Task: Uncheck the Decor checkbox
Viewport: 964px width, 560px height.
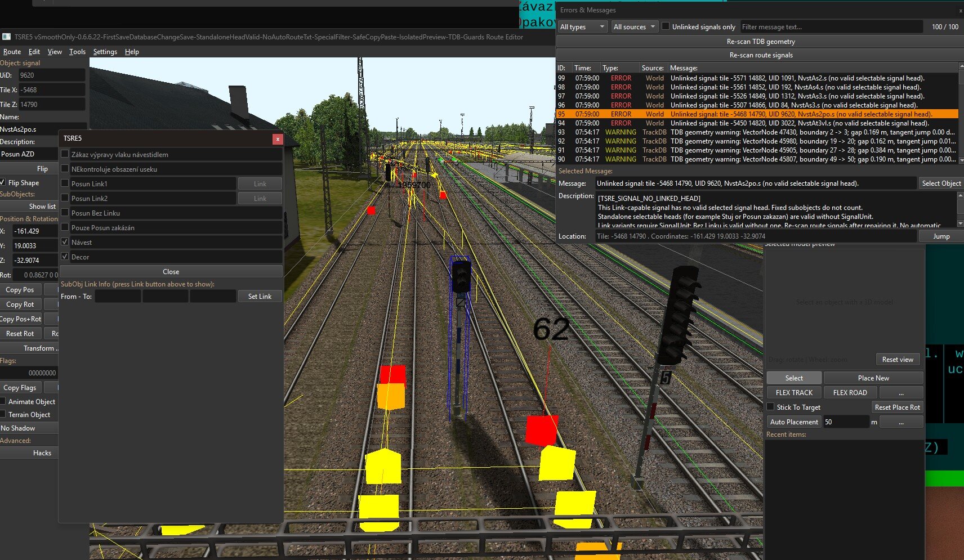Action: click(x=65, y=256)
